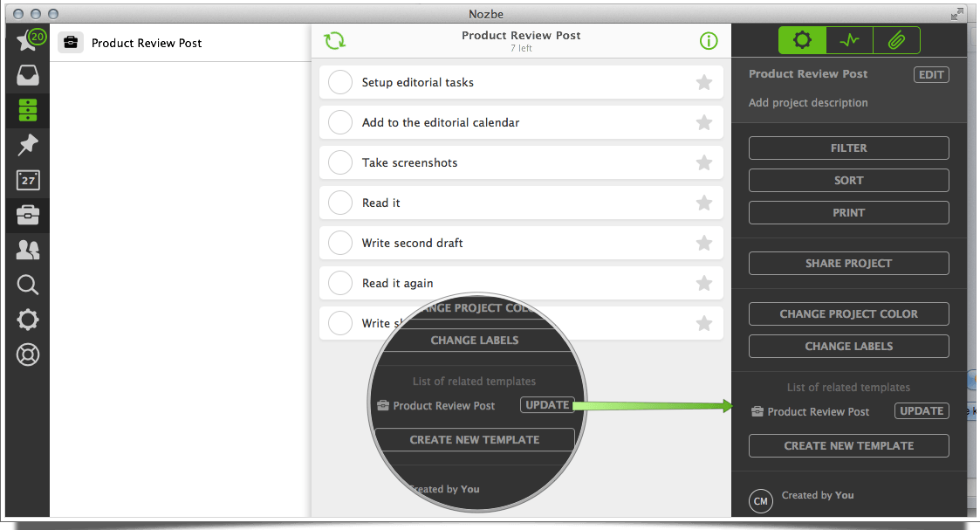Star the Read it task
This screenshot has height=530, width=980.
coord(704,203)
